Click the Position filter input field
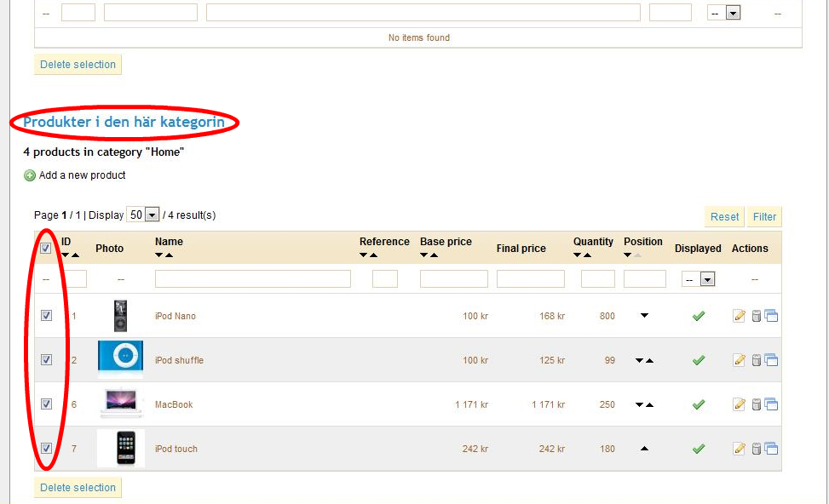The image size is (829, 504). (x=644, y=279)
